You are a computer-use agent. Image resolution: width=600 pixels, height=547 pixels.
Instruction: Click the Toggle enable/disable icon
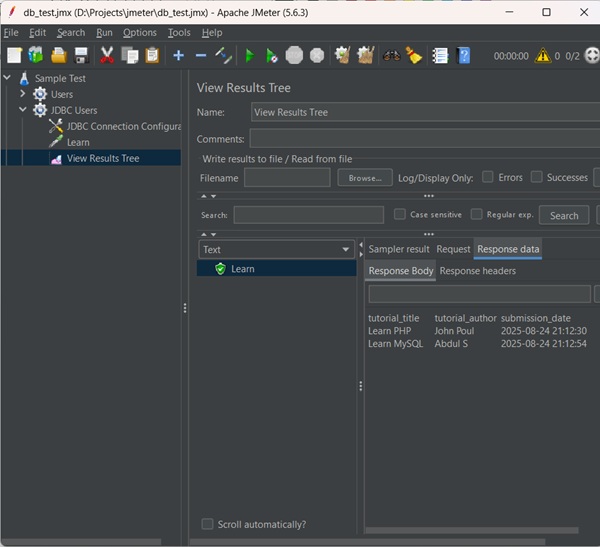pos(223,56)
